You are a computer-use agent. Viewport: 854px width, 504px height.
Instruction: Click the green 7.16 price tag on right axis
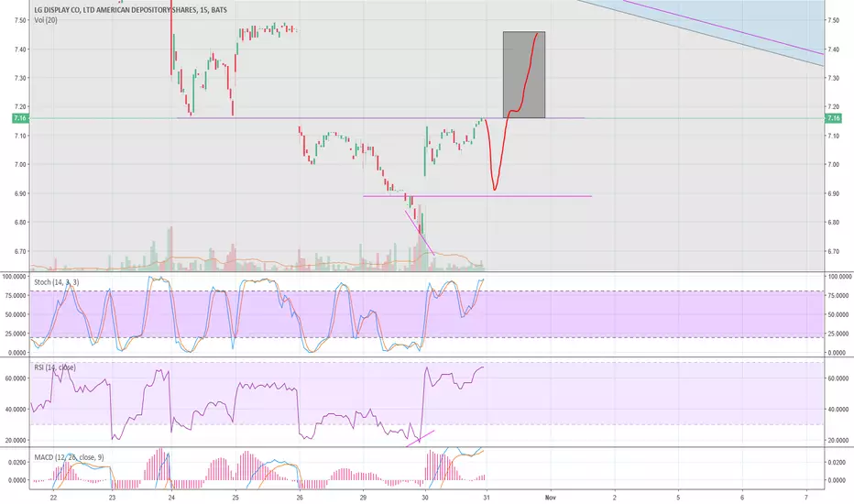833,118
